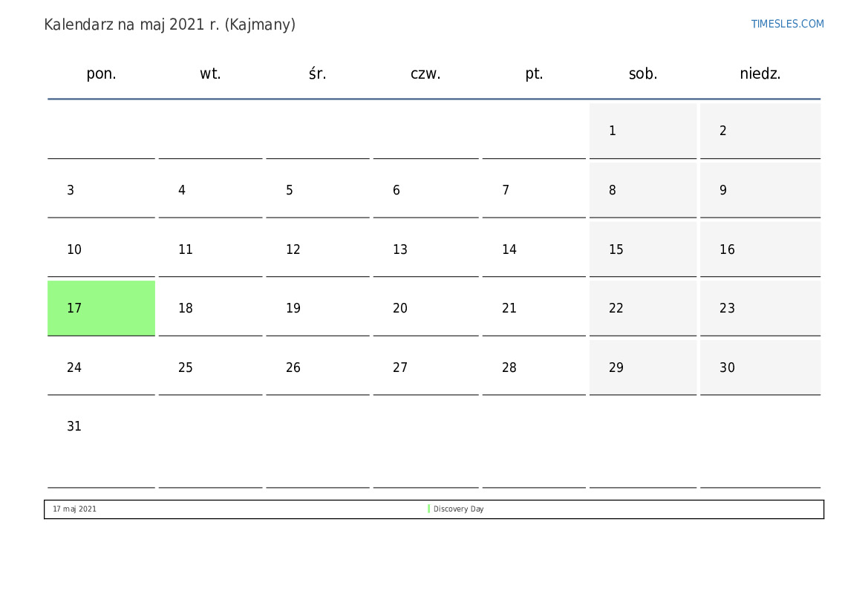Select the green highlighted day 17
The width and height of the screenshot is (868, 614).
pos(101,308)
